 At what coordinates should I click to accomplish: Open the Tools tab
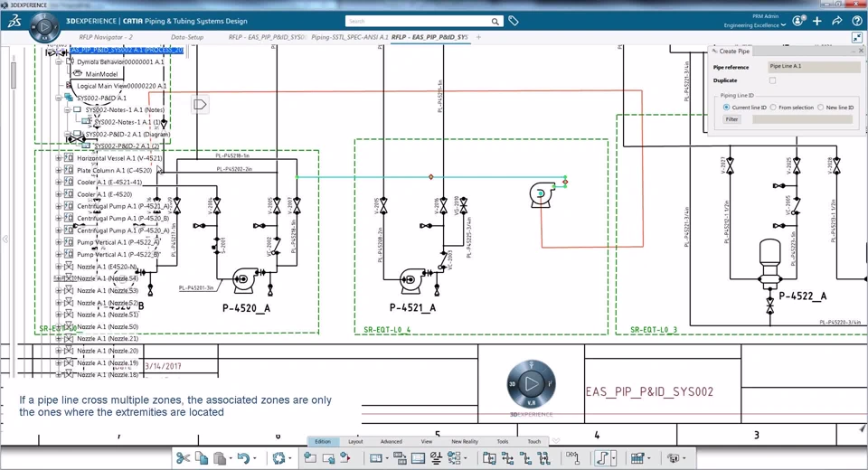(503, 441)
